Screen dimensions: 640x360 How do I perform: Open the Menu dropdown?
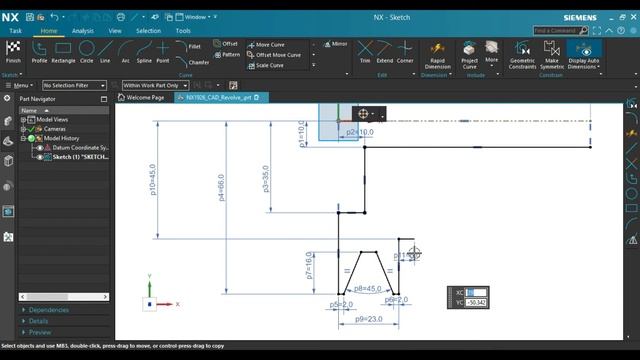point(19,85)
